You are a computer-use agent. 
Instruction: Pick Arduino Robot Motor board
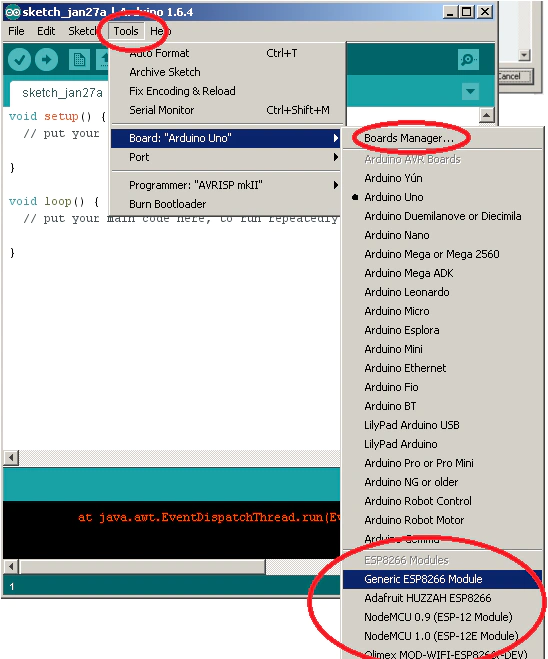(443, 520)
